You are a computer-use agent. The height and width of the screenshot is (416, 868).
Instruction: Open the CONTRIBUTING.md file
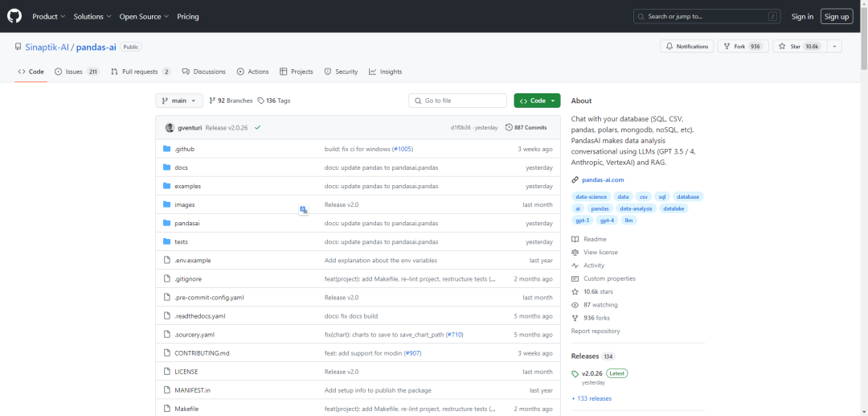pyautogui.click(x=202, y=353)
